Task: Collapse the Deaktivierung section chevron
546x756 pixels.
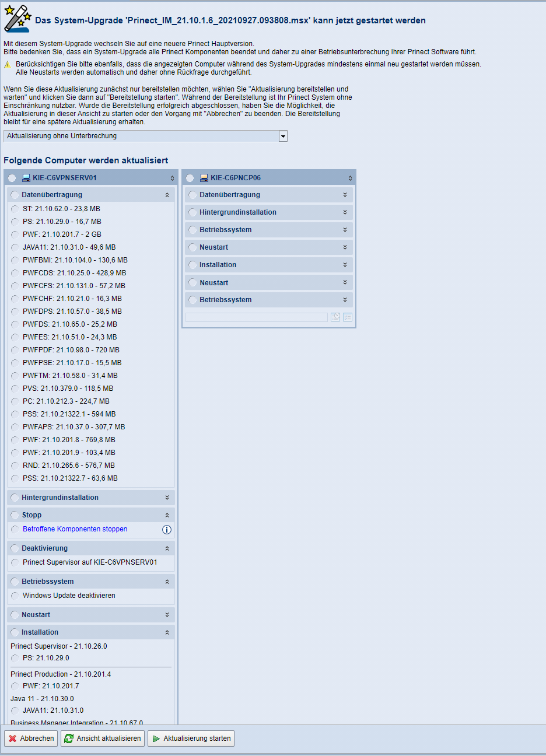Action: [x=167, y=548]
